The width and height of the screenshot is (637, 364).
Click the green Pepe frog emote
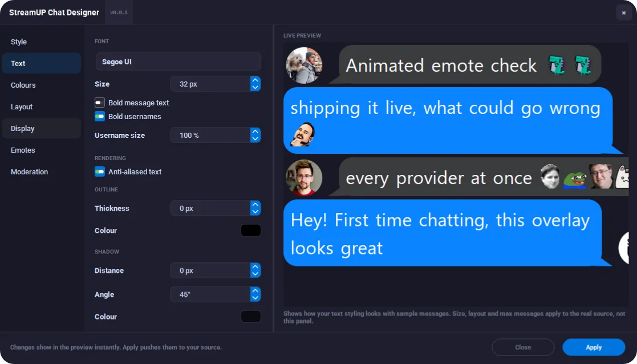coord(574,180)
